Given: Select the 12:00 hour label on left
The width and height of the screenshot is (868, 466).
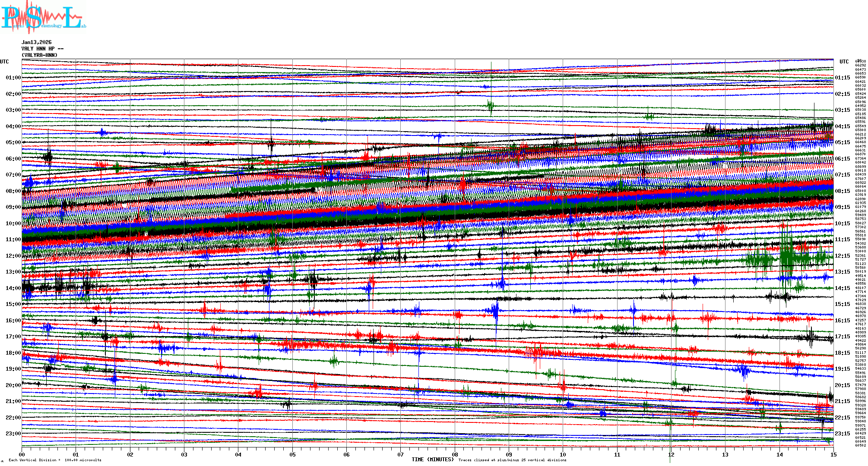Looking at the screenshot, I should (13, 256).
